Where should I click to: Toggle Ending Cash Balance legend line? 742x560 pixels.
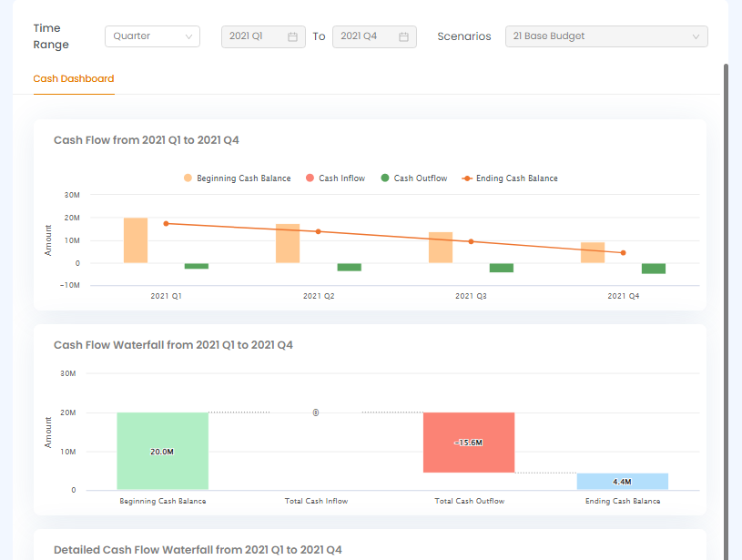point(510,178)
